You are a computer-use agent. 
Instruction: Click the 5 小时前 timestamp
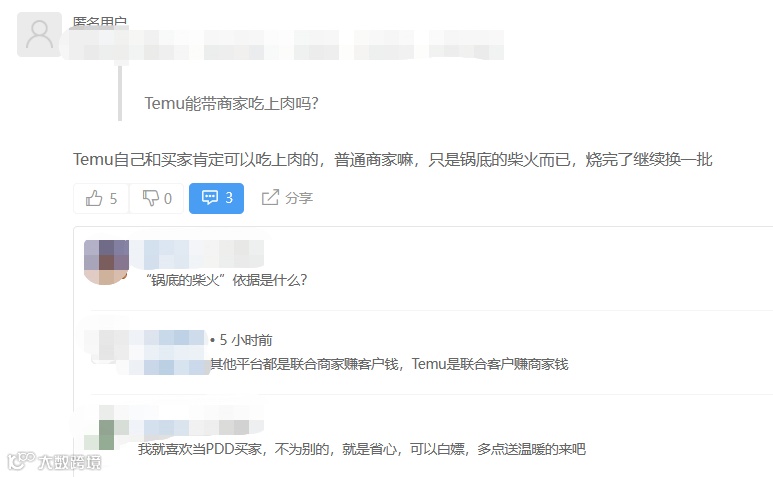click(246, 340)
